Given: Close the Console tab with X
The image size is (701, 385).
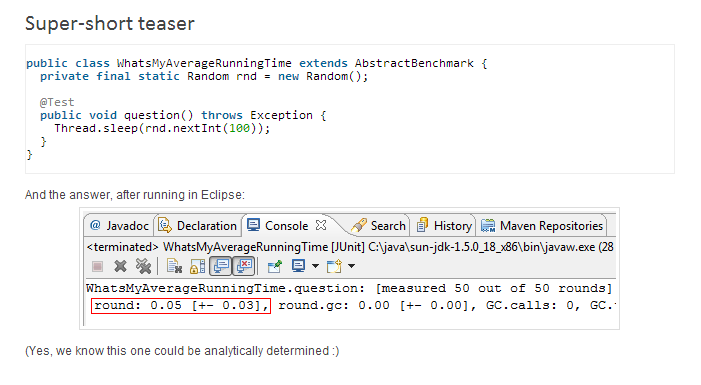Looking at the screenshot, I should 321,225.
